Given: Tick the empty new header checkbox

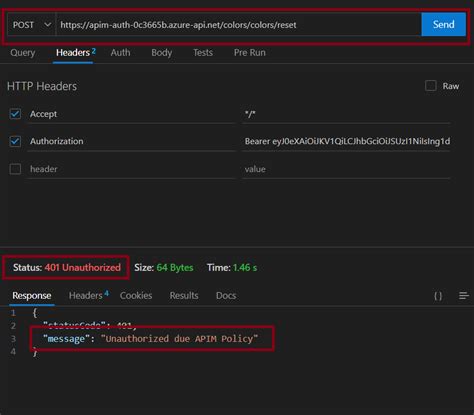Looking at the screenshot, I should pyautogui.click(x=15, y=169).
